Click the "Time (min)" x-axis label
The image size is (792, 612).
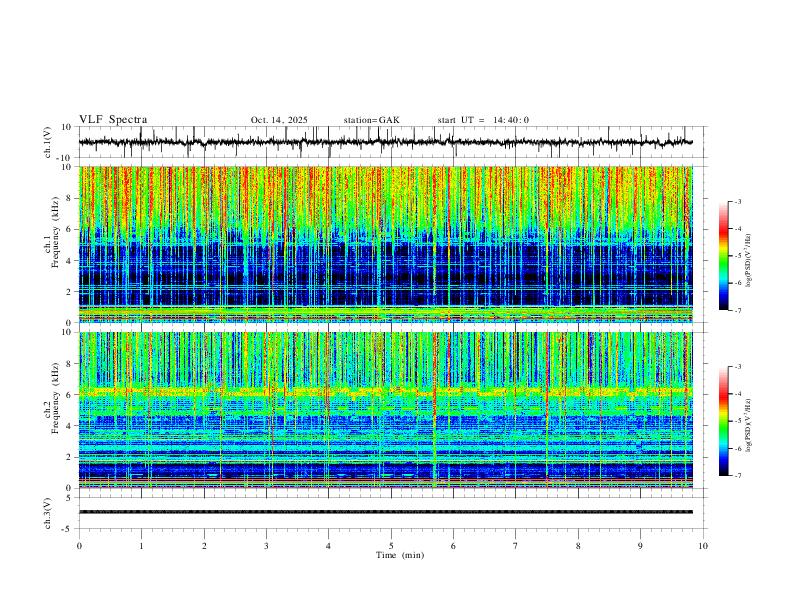pos(400,555)
